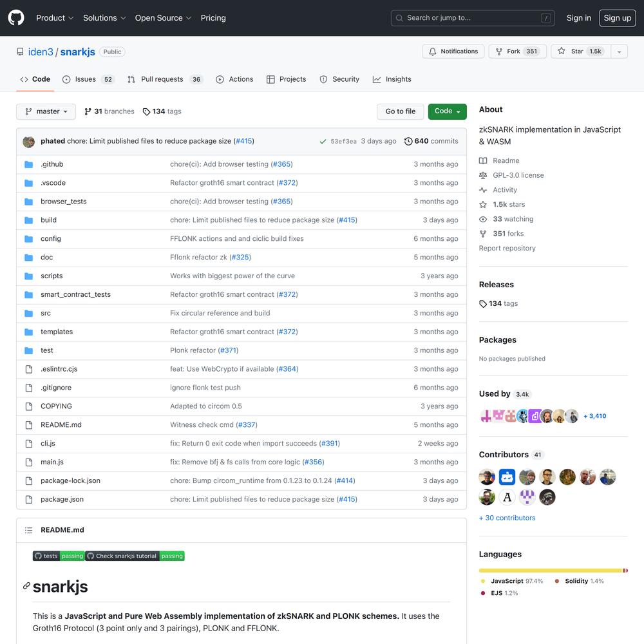Click the .gitignore file icon
644x644 pixels.
coord(29,388)
